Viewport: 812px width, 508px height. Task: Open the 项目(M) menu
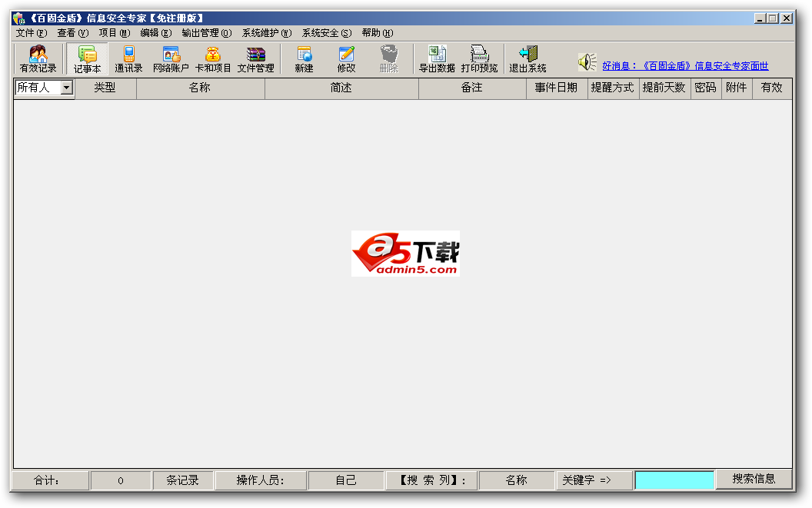(115, 33)
